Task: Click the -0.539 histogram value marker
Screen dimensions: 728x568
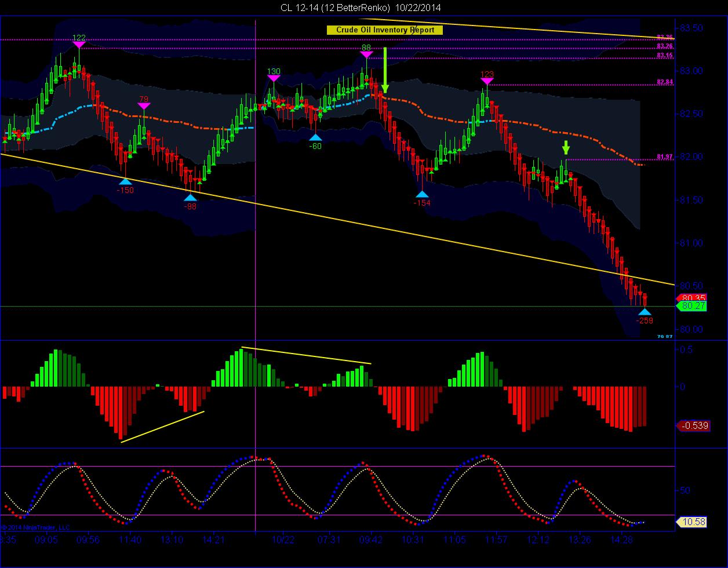Action: 693,425
